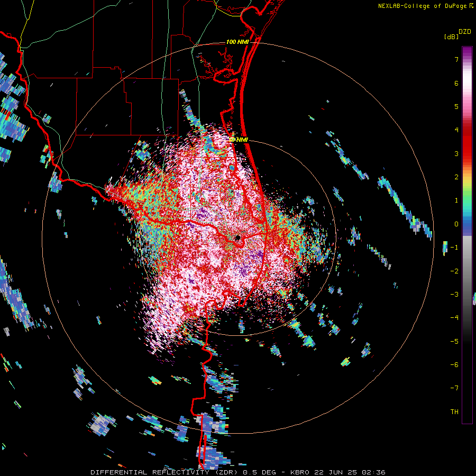Click the 100 NMI range ring label
The image size is (476, 476).
pos(237,42)
